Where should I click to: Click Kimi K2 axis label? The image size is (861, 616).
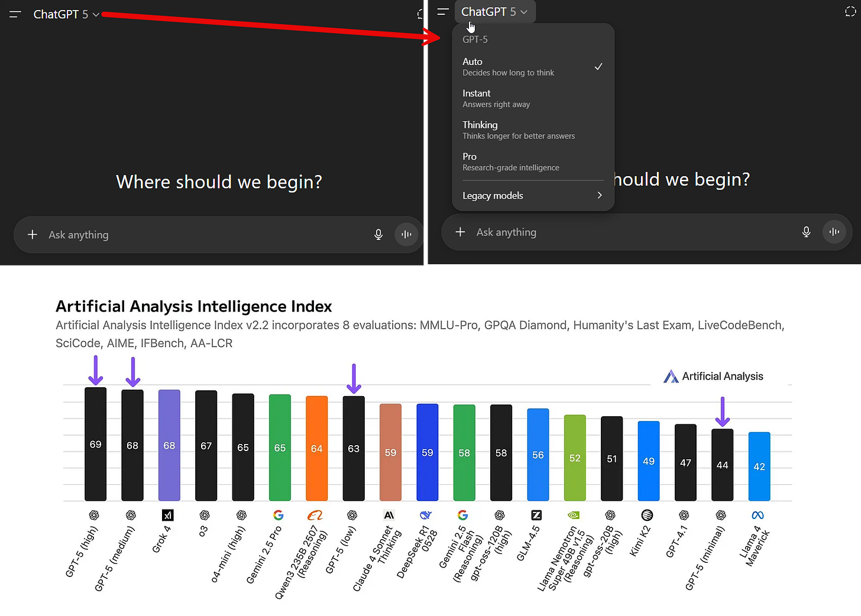(640, 541)
